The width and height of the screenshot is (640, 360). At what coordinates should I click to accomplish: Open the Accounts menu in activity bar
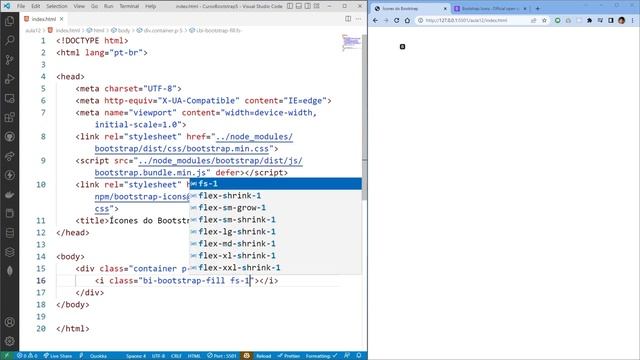(x=9, y=322)
